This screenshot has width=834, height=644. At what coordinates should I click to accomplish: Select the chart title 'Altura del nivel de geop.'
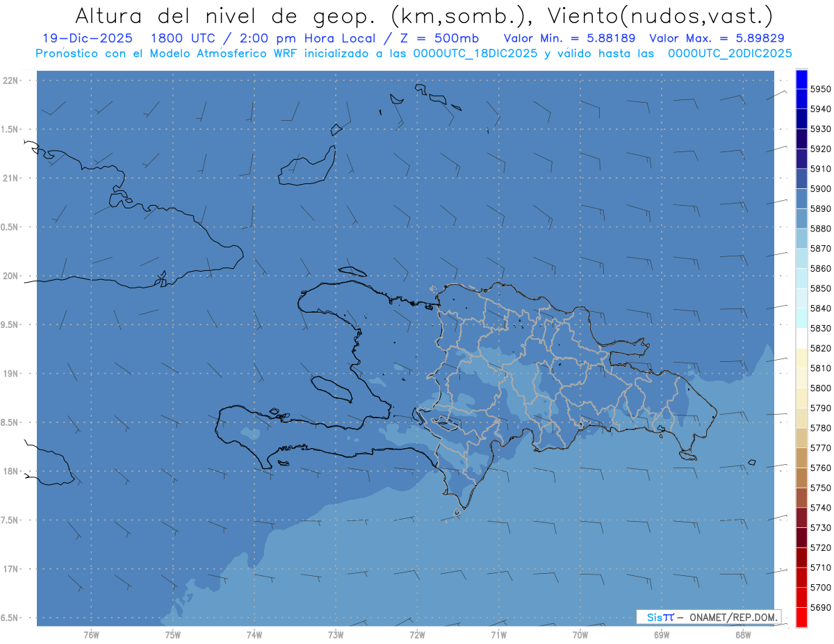click(227, 15)
